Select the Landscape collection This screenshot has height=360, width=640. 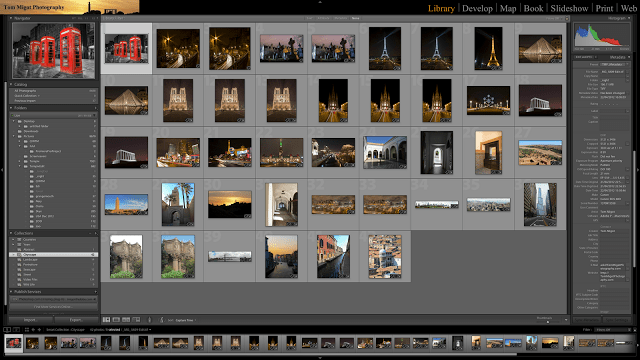pyautogui.click(x=53, y=260)
